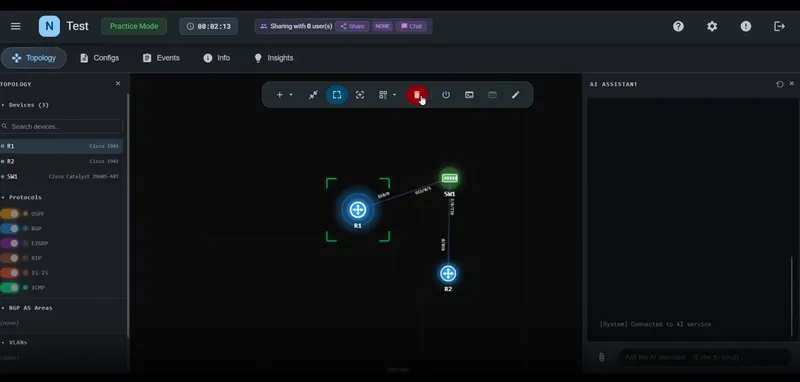Click the logout exit icon
This screenshot has width=800, height=382.
pos(779,26)
